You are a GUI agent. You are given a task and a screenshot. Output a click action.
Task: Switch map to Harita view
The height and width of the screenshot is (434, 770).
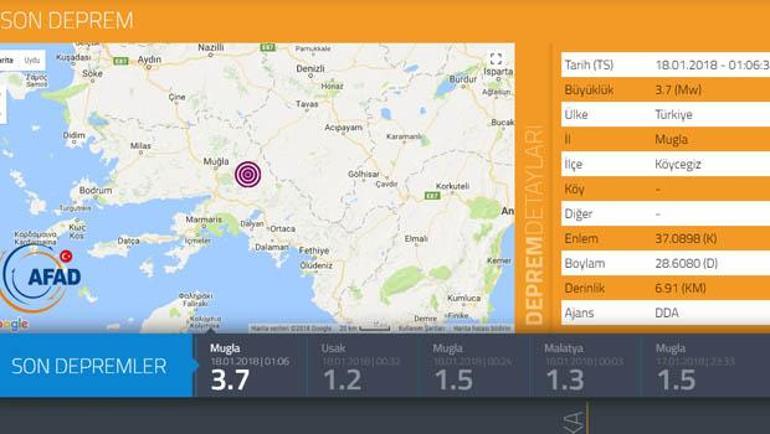pyautogui.click(x=6, y=60)
